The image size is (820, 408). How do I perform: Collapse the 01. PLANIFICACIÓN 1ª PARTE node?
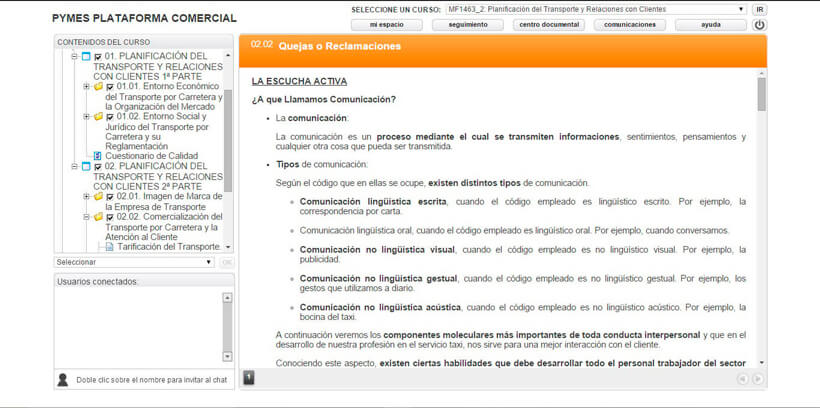pyautogui.click(x=74, y=56)
